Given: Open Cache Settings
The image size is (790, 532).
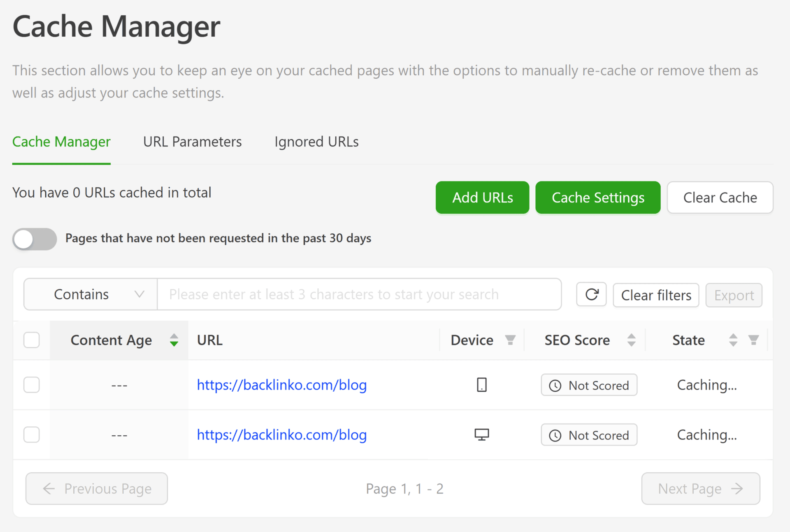Looking at the screenshot, I should click(x=597, y=198).
